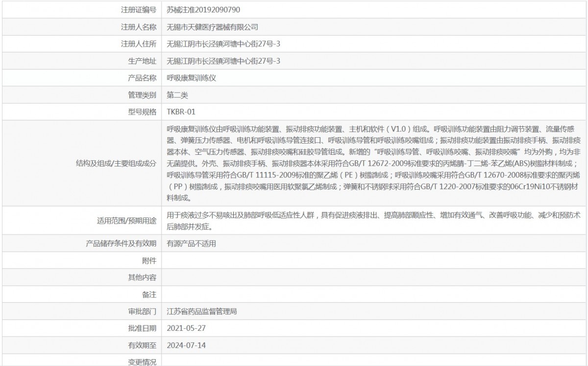This screenshot has height=366, width=588.
Task: Select the value '有源产品不适用'
Action: click(192, 244)
